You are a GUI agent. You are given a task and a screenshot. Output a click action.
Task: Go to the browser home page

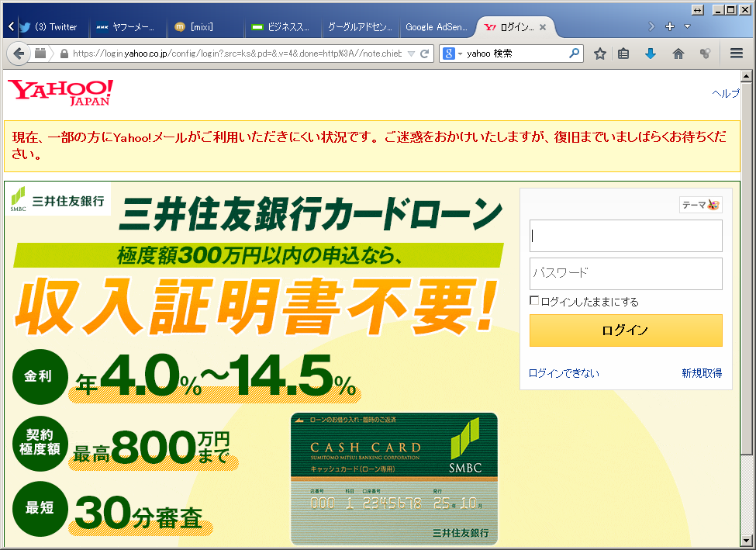coord(678,54)
